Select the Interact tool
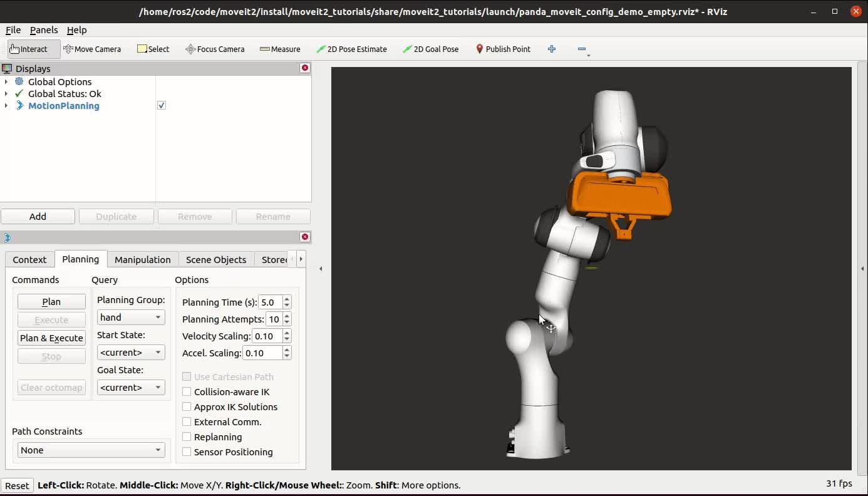 pos(29,49)
